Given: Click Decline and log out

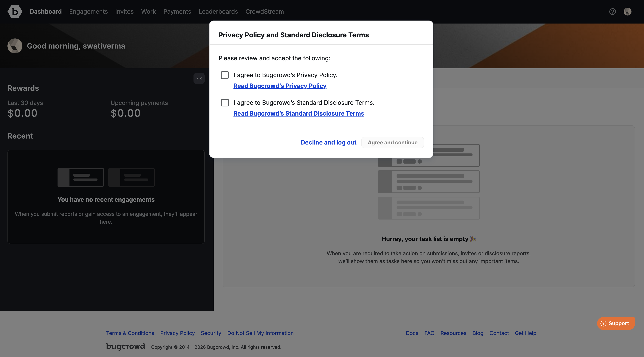Looking at the screenshot, I should click(329, 142).
